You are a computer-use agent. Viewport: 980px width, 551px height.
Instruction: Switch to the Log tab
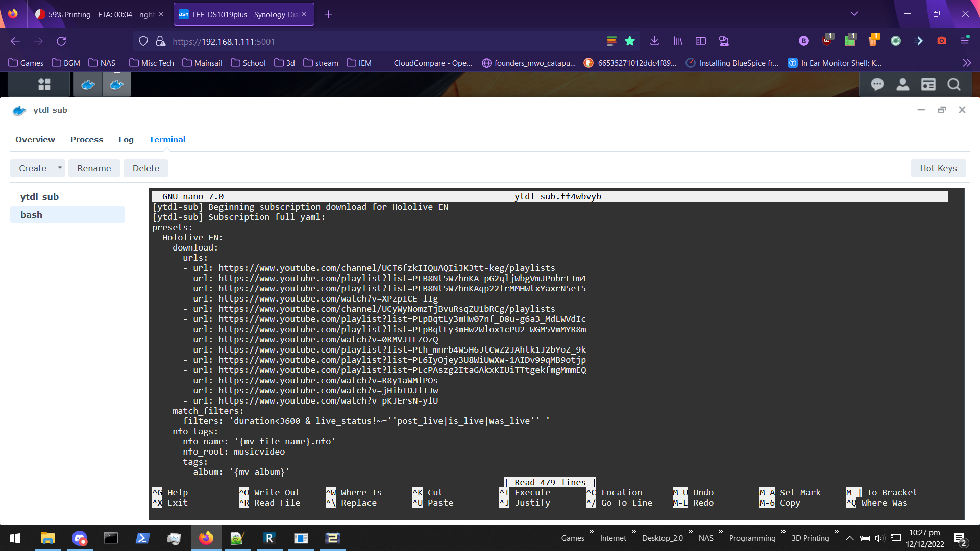click(126, 139)
